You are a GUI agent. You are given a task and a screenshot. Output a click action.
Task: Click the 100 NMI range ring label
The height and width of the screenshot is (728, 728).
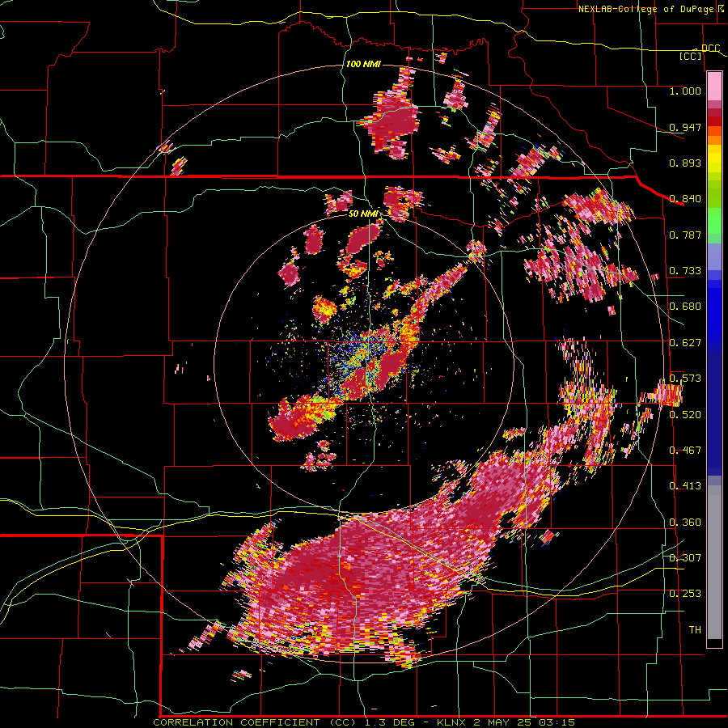[x=363, y=64]
